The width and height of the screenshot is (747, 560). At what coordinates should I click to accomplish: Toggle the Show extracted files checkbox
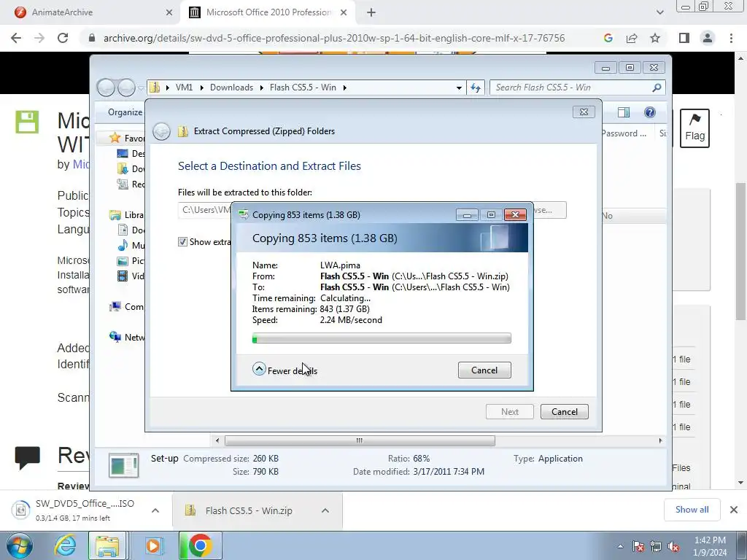tap(182, 242)
